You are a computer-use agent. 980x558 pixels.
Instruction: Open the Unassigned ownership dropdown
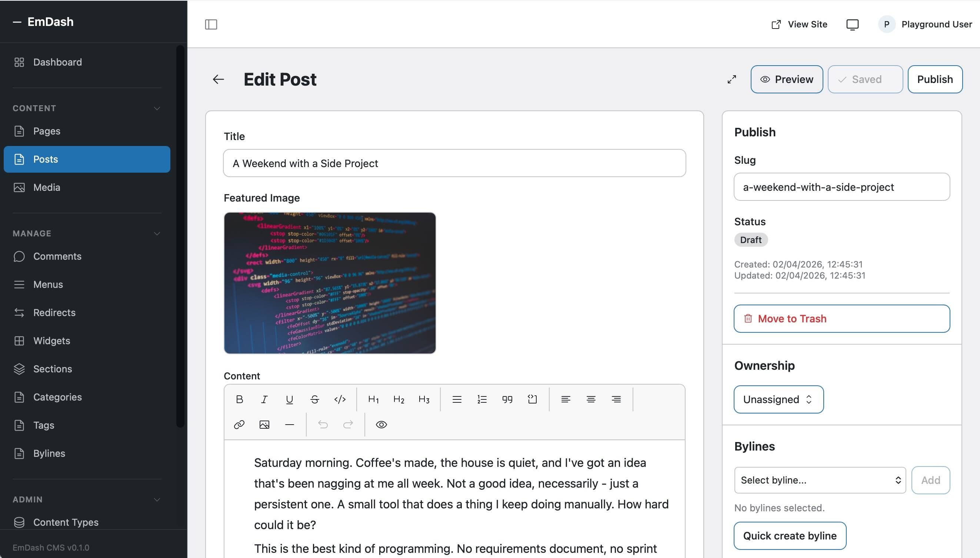point(778,399)
